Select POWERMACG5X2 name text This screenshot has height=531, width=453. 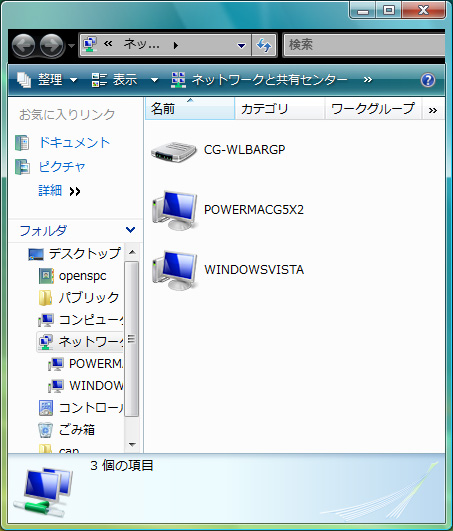coord(254,210)
